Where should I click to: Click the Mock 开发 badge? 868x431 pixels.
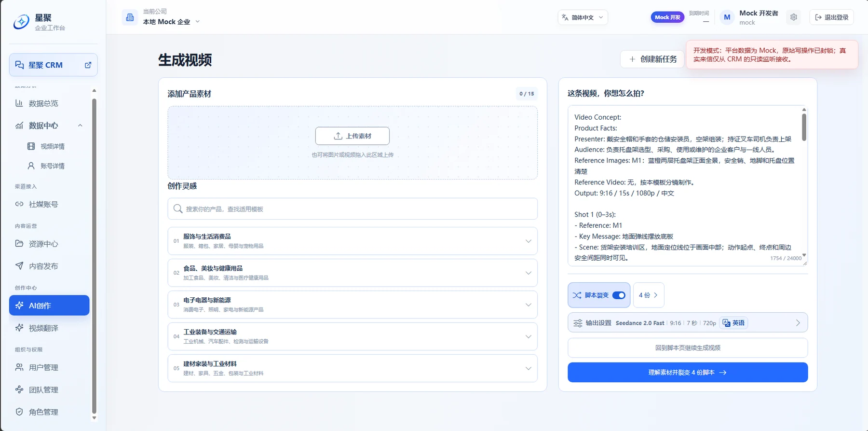(x=667, y=17)
